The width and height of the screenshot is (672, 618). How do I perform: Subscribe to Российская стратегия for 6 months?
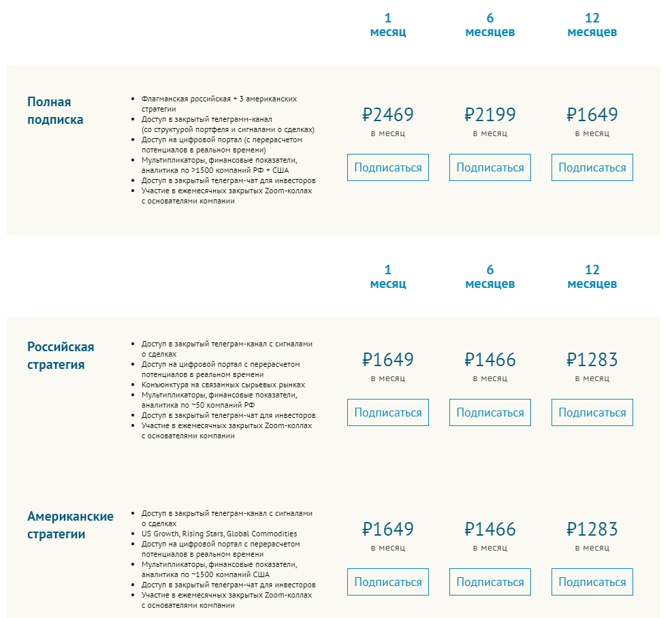(x=490, y=412)
